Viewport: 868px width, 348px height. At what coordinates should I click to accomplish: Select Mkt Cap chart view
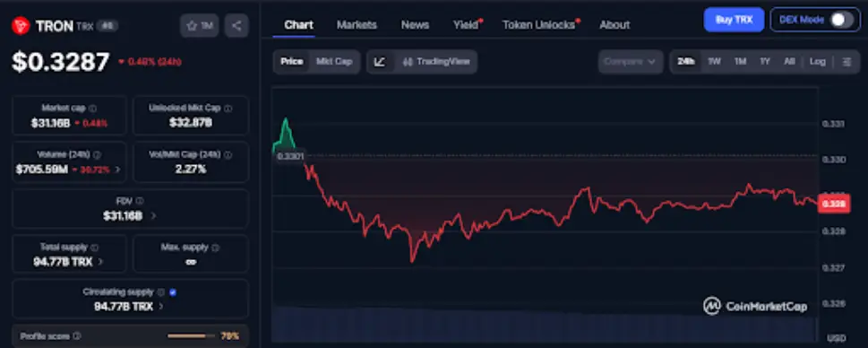[334, 62]
